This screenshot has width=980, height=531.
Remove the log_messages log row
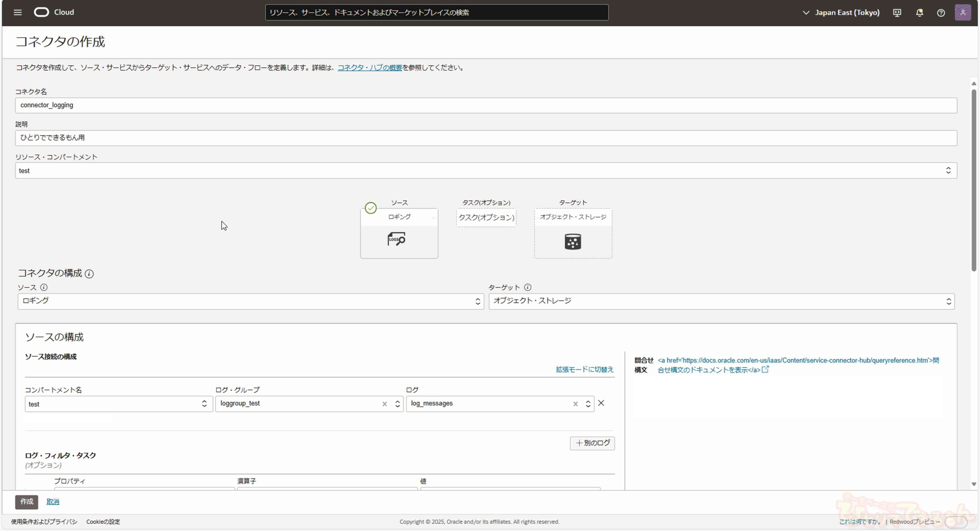tap(601, 403)
